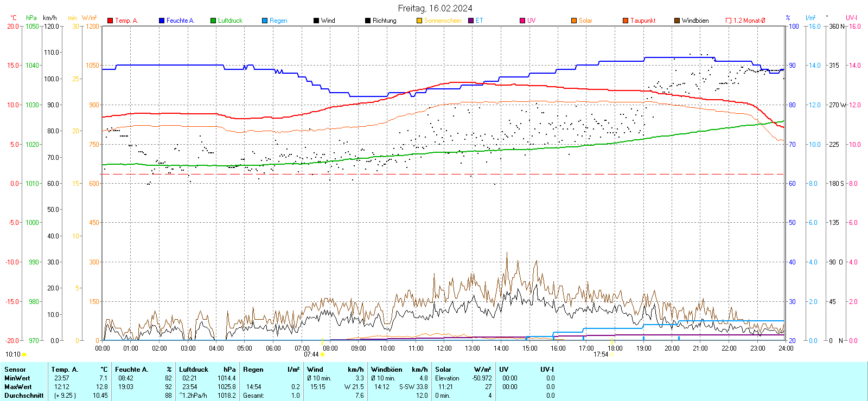Click the green Luftdruck legend square
The width and height of the screenshot is (868, 401).
[213, 21]
